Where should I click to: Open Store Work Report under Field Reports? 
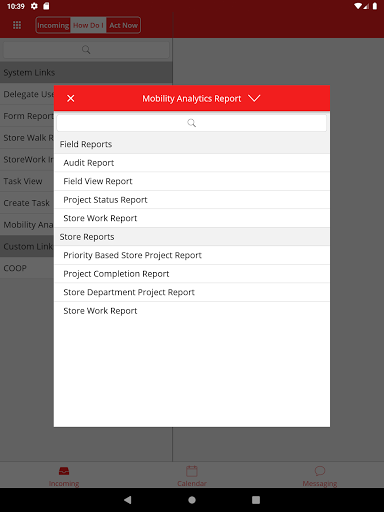(192, 218)
